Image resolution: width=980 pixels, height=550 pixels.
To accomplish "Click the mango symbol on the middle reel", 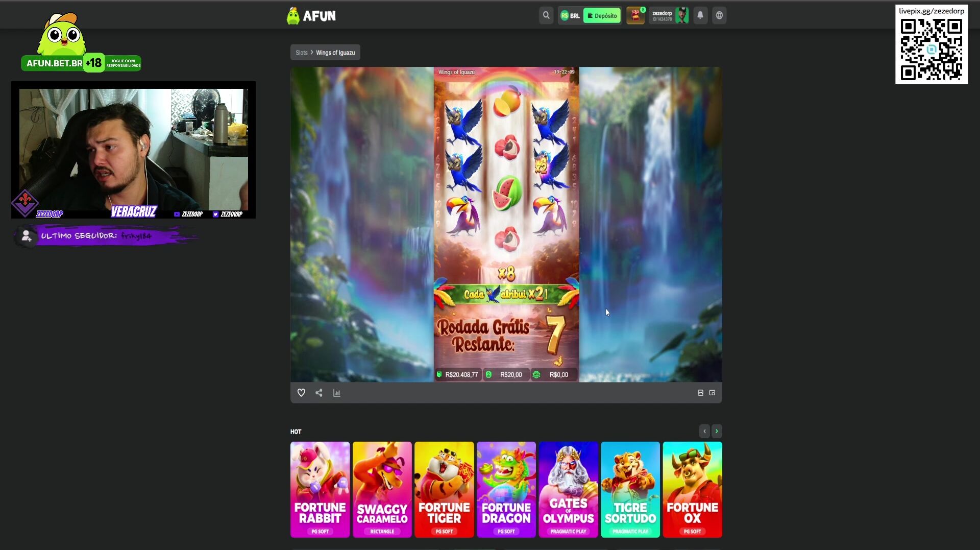I will point(507,102).
